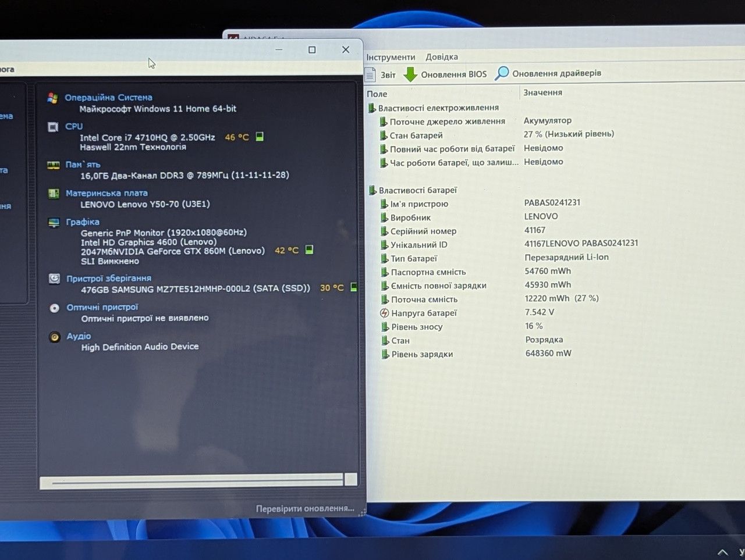745x560 pixels.
Task: Click the battery icon beside Серійний номер
Action: (x=384, y=231)
